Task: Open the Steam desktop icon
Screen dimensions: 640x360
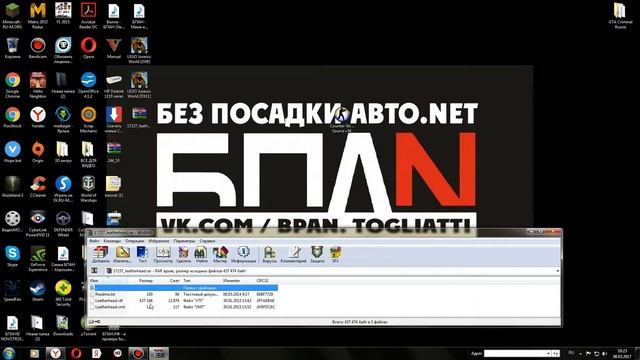Action: pyautogui.click(x=38, y=291)
